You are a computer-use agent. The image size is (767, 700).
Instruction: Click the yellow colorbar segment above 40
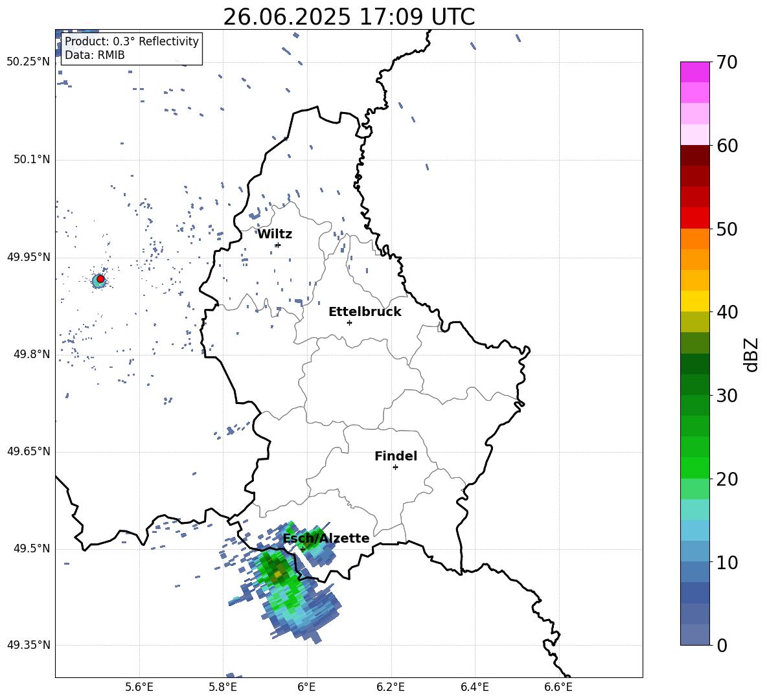tap(694, 301)
